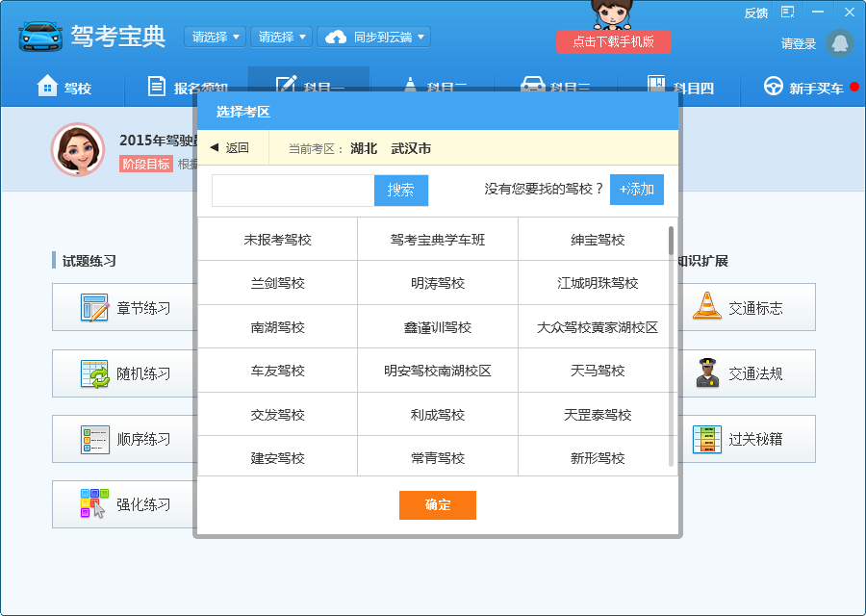Open the 新手买车 tab
Image resolution: width=866 pixels, height=616 pixels.
[810, 88]
